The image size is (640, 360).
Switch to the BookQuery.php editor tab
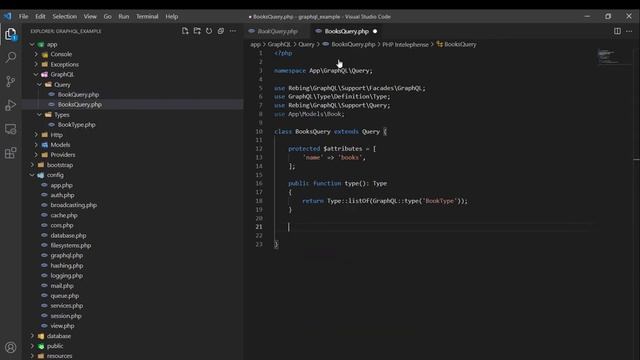[x=278, y=31]
